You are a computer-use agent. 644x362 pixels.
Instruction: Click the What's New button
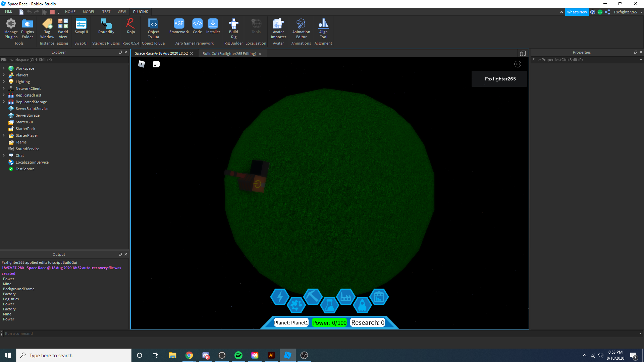click(577, 12)
